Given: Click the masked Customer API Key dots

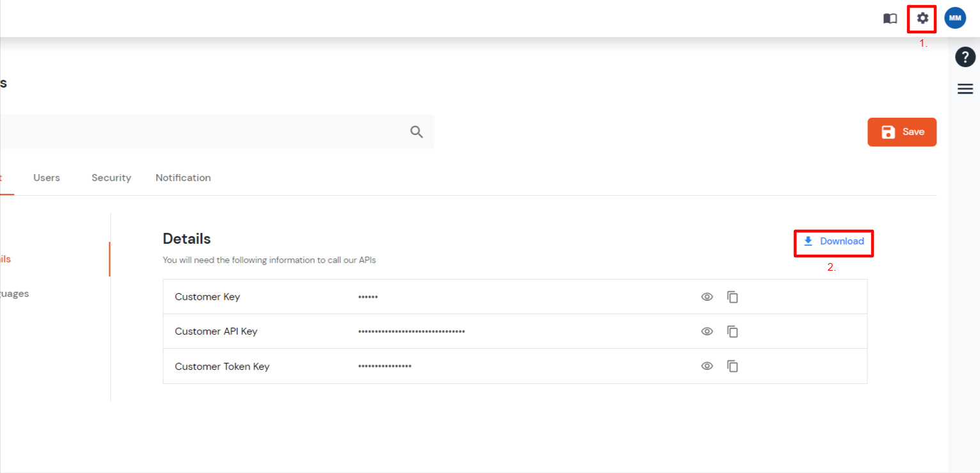Looking at the screenshot, I should (411, 332).
